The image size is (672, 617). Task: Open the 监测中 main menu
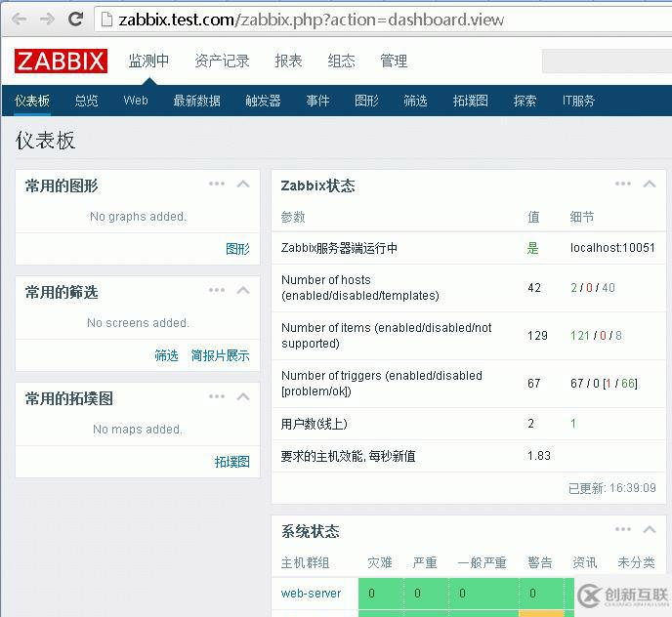tap(148, 61)
